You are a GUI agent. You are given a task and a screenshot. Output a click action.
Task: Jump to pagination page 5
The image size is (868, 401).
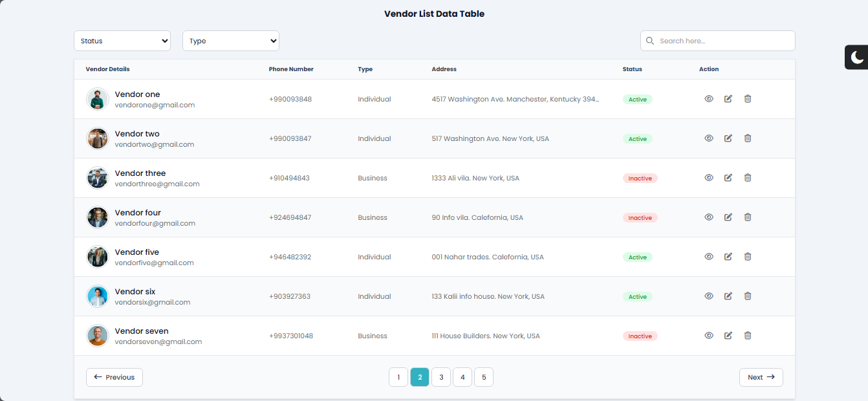[x=484, y=377]
